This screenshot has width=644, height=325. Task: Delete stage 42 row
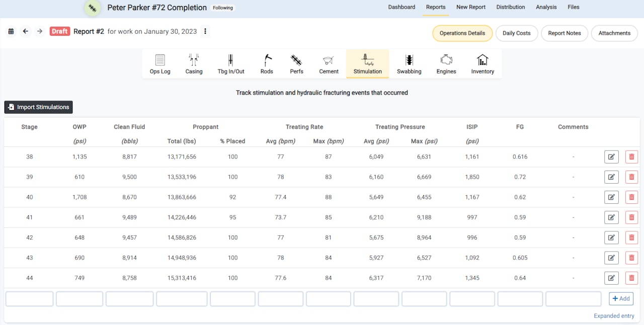tap(631, 237)
